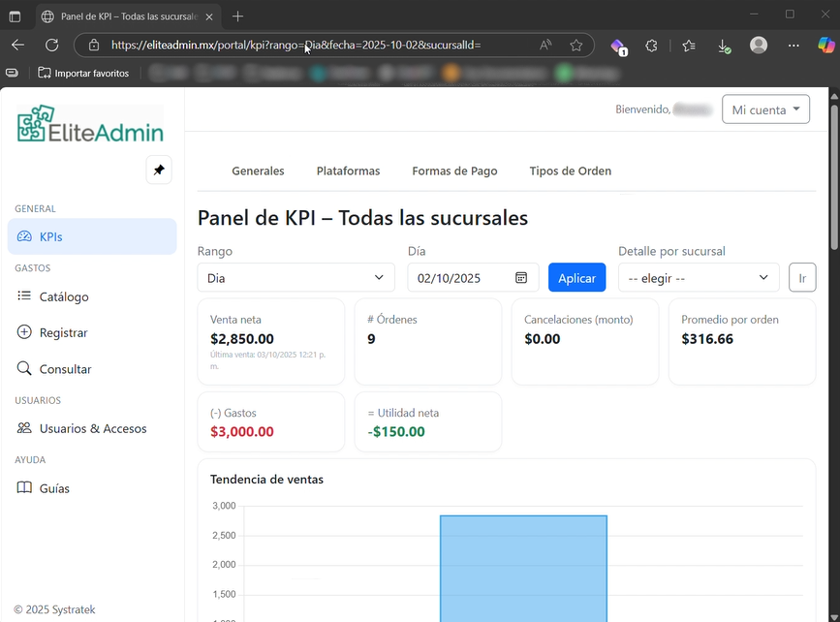Click the Registrar plus icon

coord(24,332)
